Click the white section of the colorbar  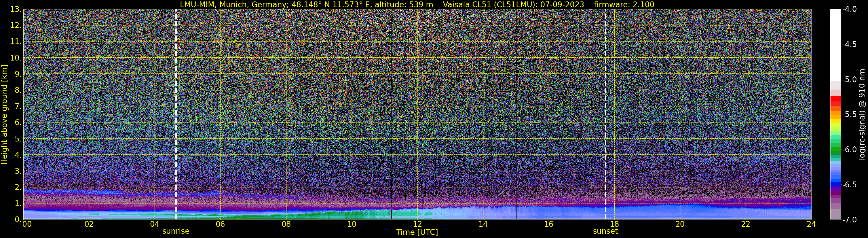click(x=835, y=45)
